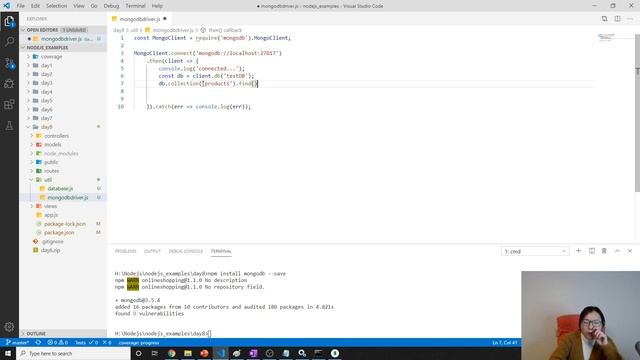Image resolution: width=640 pixels, height=360 pixels.
Task: Open package.json file
Action: [59, 233]
